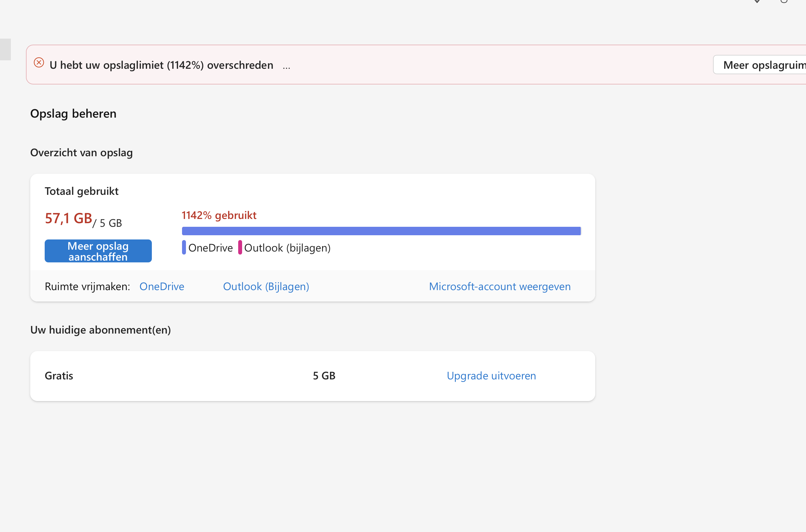This screenshot has height=532, width=806.
Task: Click the pink Outlook legend color marker
Action: click(240, 247)
